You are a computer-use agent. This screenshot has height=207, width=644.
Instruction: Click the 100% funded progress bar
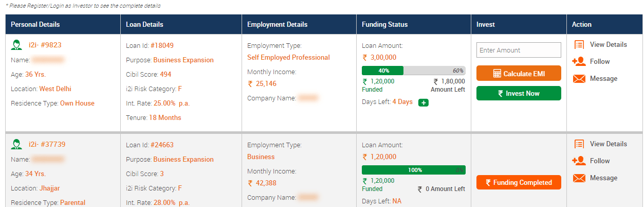[414, 170]
